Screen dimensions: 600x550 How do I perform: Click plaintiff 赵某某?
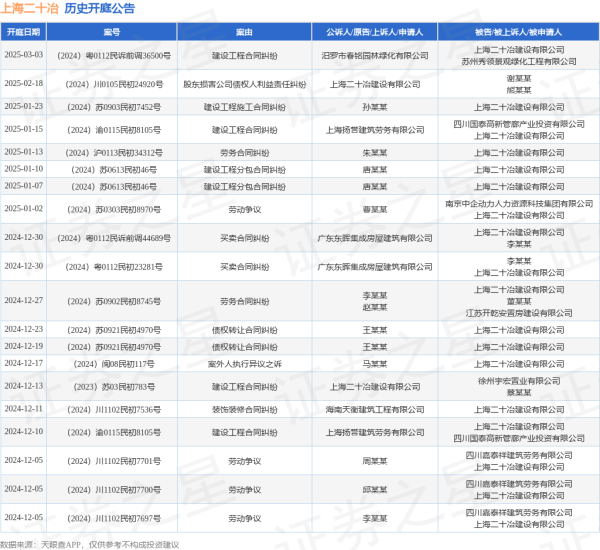pyautogui.click(x=375, y=307)
